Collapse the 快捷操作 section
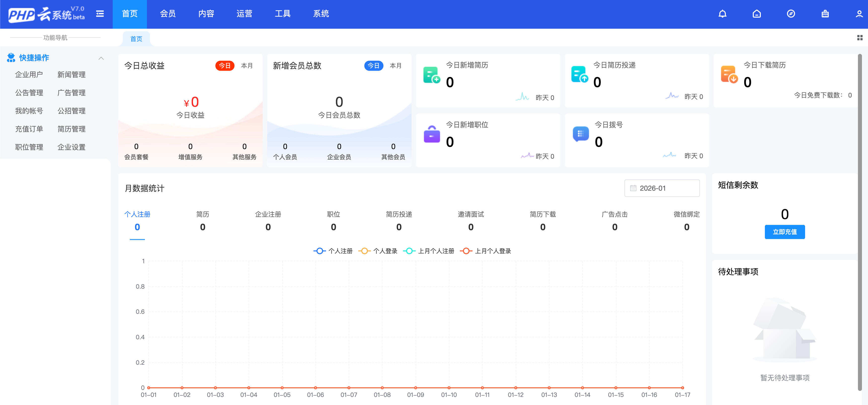The height and width of the screenshot is (405, 868). 101,58
